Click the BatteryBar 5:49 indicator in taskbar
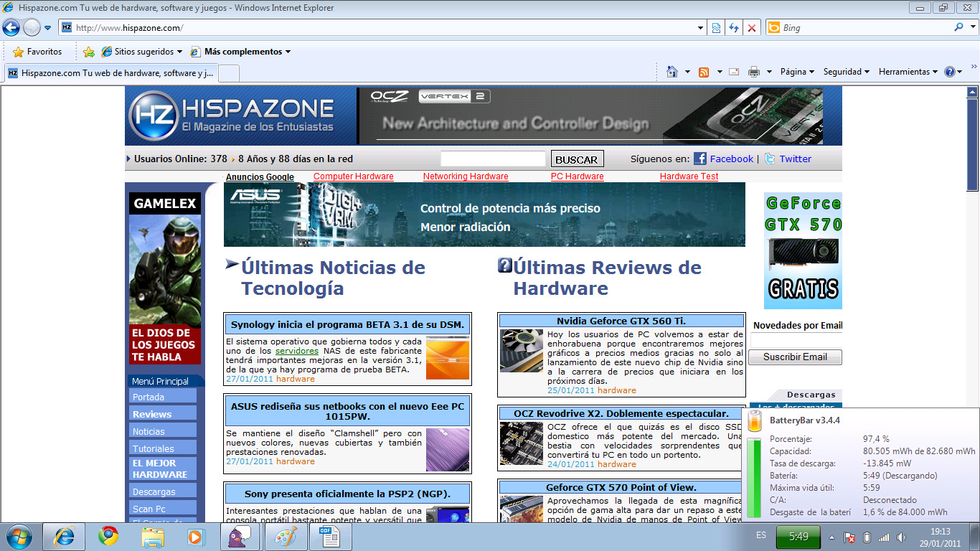The height and width of the screenshot is (551, 980). [x=798, y=537]
